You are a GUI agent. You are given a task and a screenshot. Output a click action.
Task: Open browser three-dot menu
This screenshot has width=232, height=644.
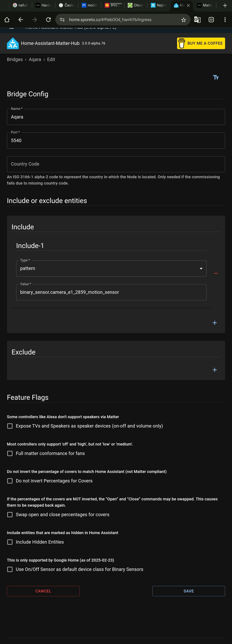(x=225, y=19)
